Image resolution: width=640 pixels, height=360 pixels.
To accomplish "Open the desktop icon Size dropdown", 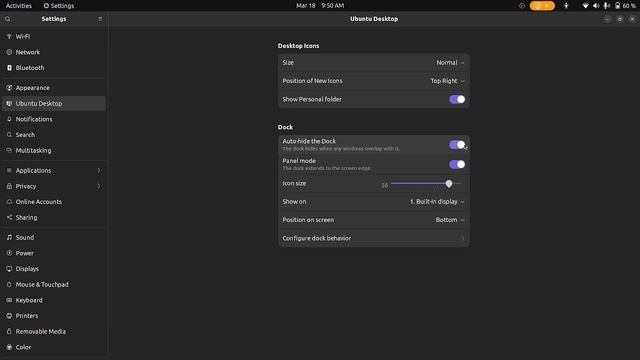I will click(x=450, y=63).
